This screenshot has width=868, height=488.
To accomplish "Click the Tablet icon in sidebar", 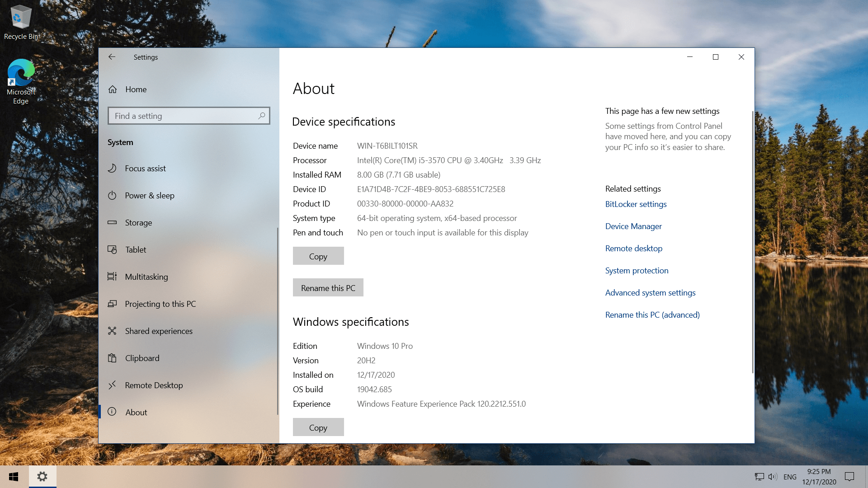I will tap(112, 249).
